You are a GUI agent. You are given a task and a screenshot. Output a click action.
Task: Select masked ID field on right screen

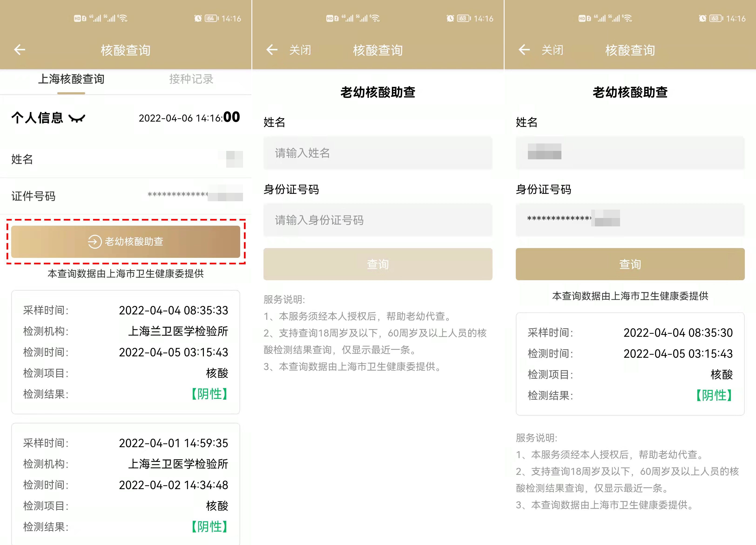point(630,220)
